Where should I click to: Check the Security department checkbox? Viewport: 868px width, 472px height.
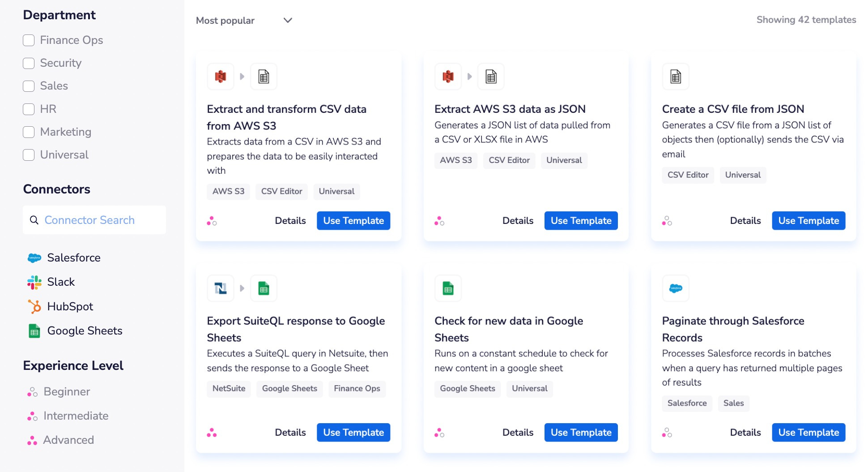pos(29,63)
